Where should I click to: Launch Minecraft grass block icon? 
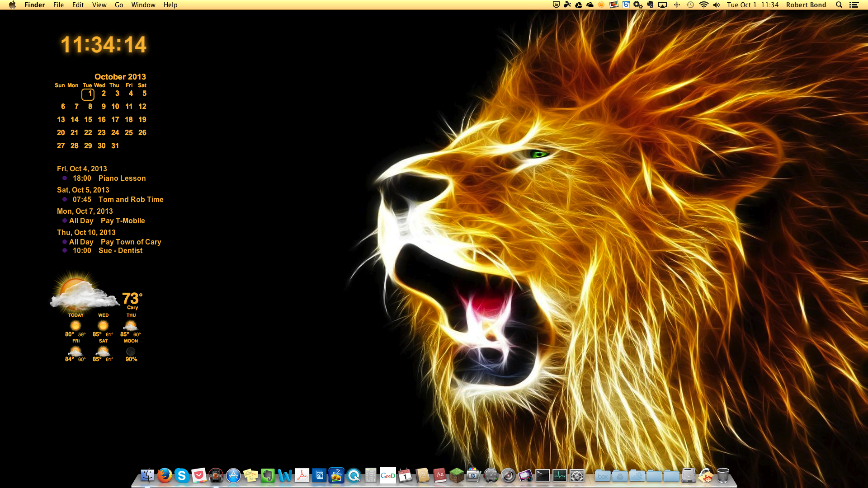pyautogui.click(x=457, y=475)
